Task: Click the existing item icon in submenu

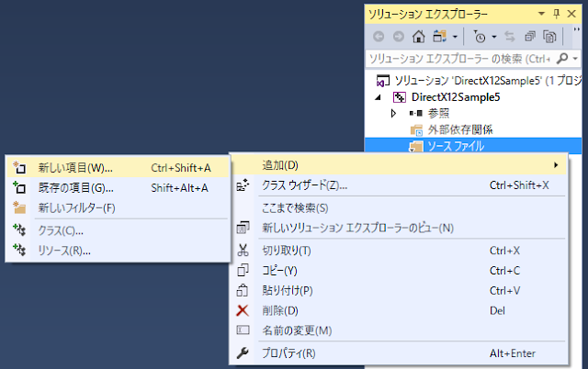Action: pyautogui.click(x=19, y=187)
